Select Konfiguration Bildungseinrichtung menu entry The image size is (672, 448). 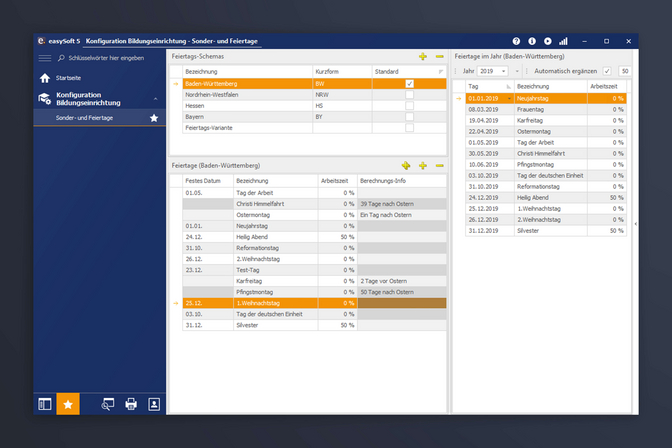(88, 99)
